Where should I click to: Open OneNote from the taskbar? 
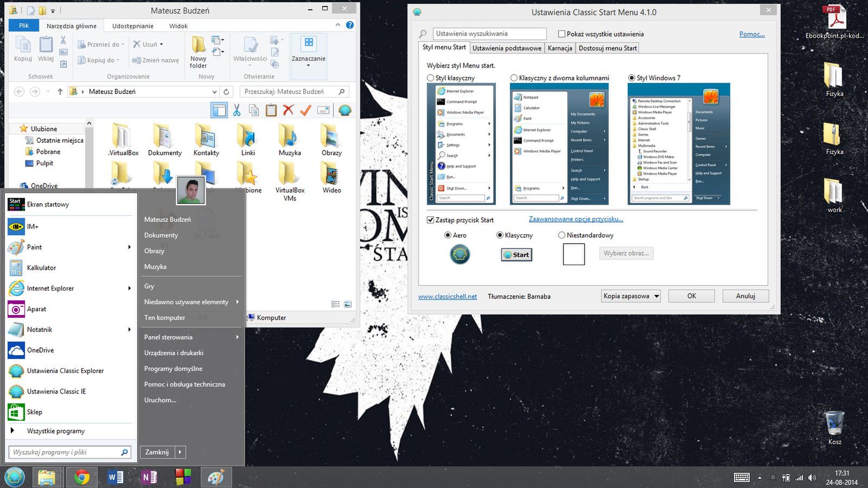149,477
